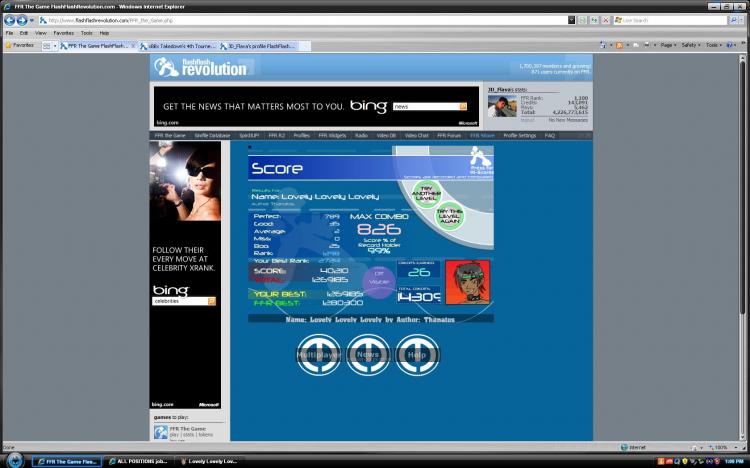Click the Print icon in command bar

(x=647, y=45)
